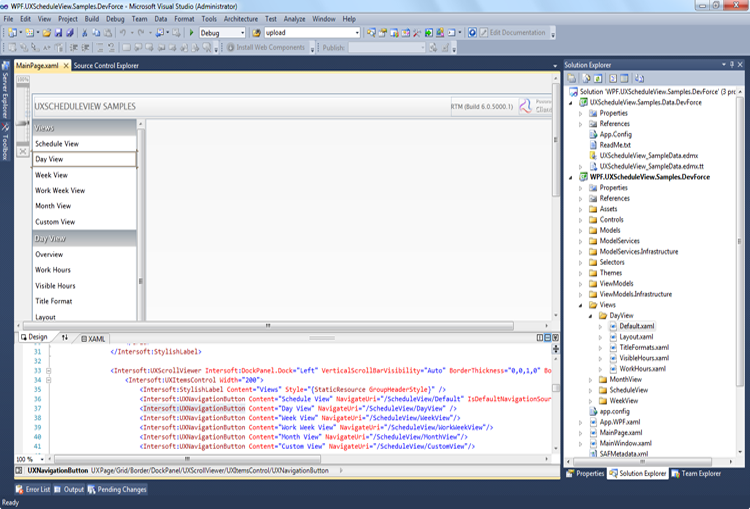750x509 pixels.
Task: Switch to the Team Explorer tab
Action: [696, 474]
